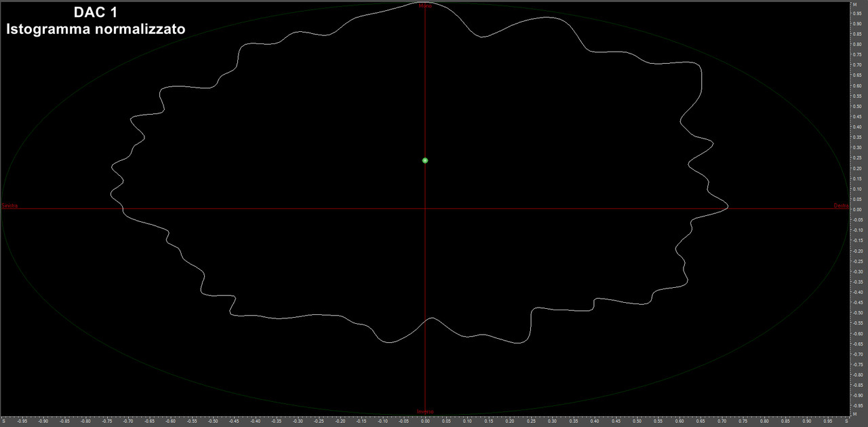The image size is (868, 427).
Task: Click 0.50 on the horizontal ruler
Action: (637, 422)
